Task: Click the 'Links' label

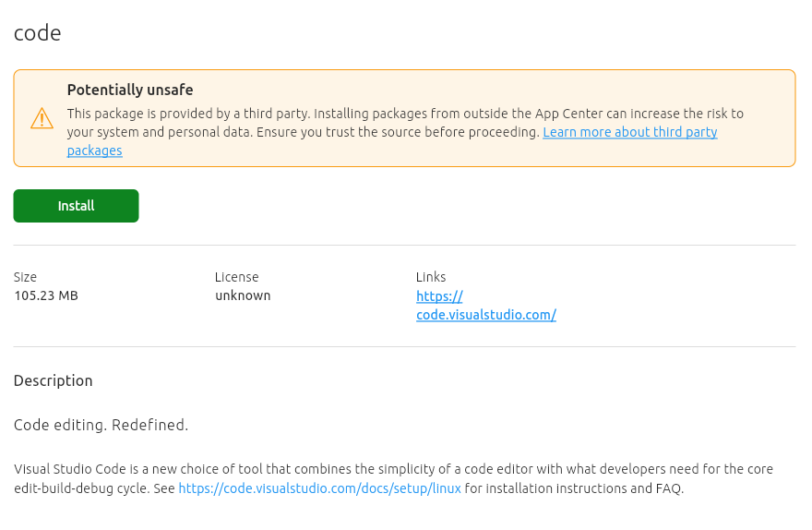Action: pyautogui.click(x=431, y=277)
